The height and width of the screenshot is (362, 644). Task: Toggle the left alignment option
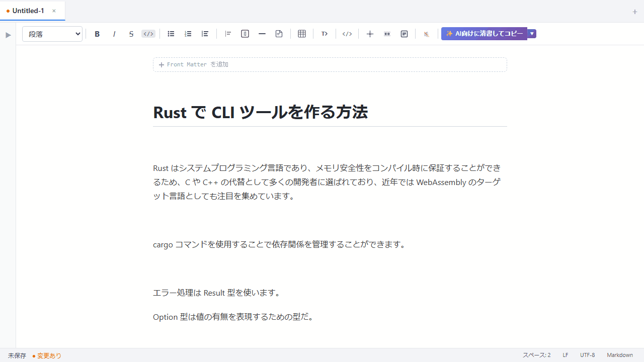coord(228,34)
